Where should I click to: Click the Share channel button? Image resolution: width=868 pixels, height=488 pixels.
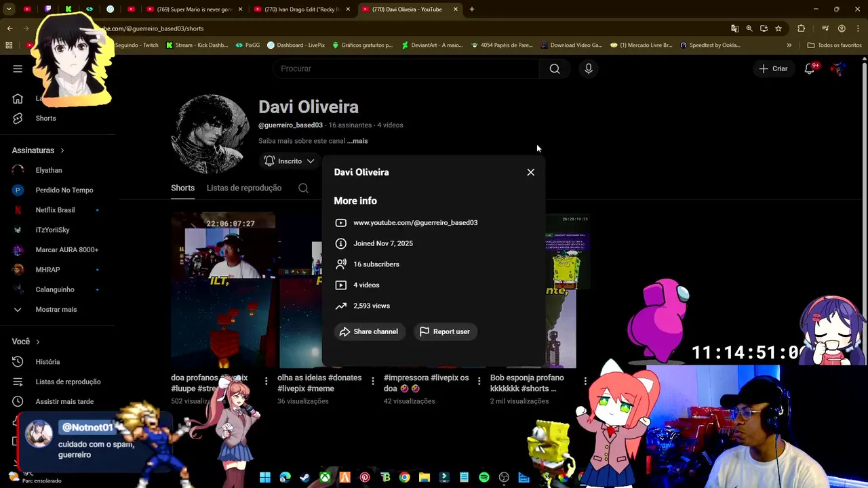369,331
